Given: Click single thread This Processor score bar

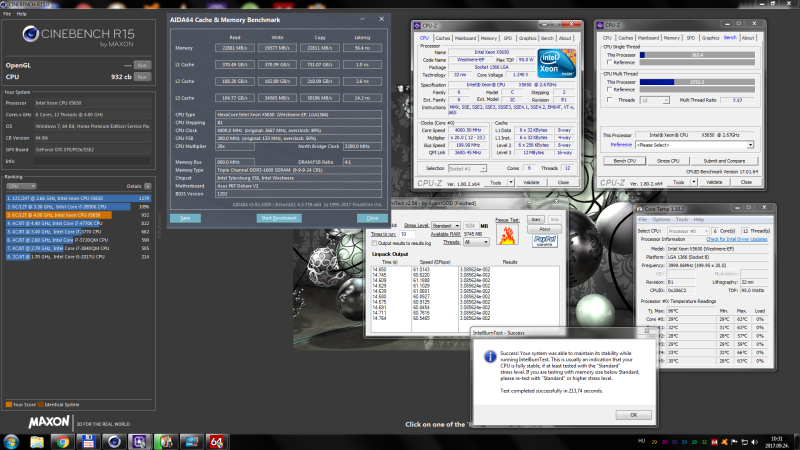Looking at the screenshot, I should coord(697,55).
